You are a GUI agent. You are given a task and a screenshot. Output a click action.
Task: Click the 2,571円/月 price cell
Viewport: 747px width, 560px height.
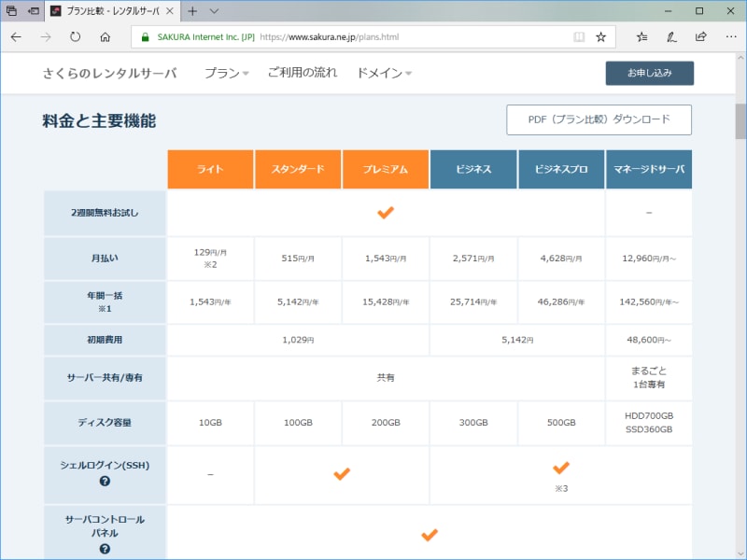click(473, 259)
